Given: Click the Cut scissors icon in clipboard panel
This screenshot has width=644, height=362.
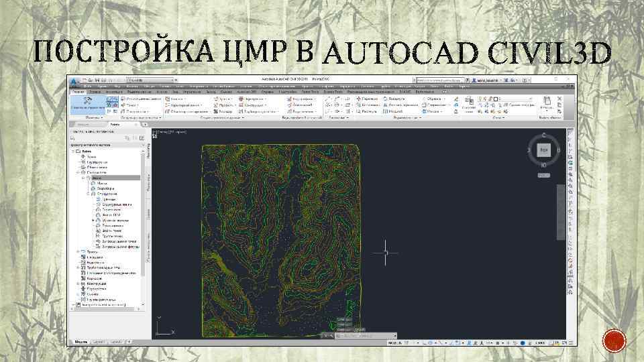Looking at the screenshot, I should (559, 99).
